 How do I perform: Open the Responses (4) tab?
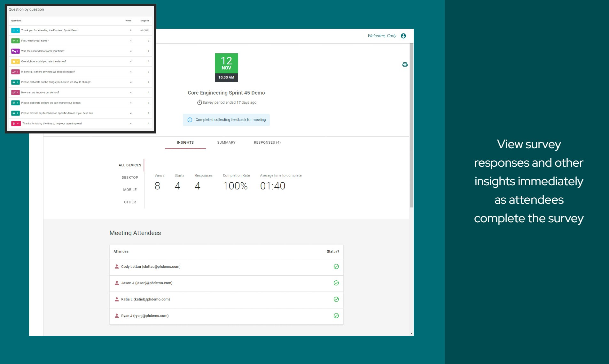[x=267, y=142]
